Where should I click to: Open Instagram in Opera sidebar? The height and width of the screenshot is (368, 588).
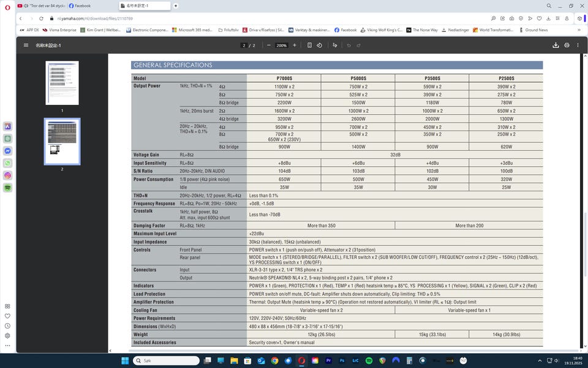pos(7,175)
